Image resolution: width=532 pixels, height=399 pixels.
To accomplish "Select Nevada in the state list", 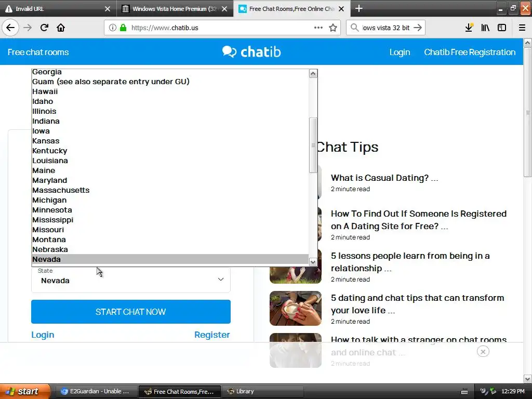I will (170, 259).
